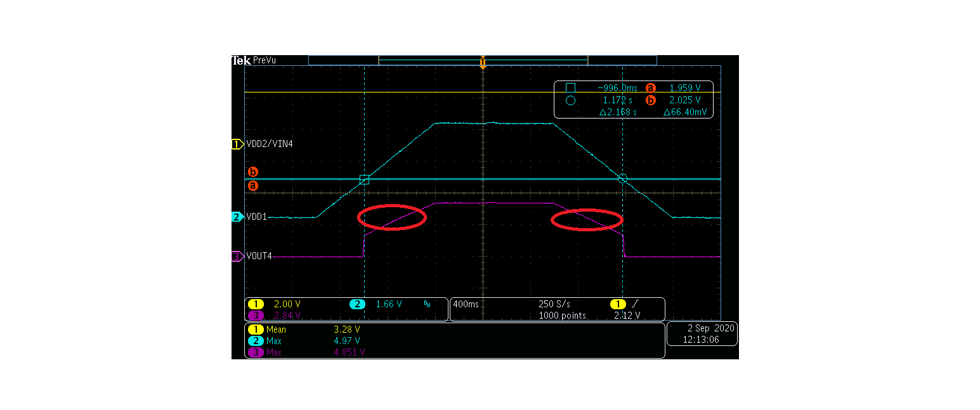Click the purple Max measurement label
The width and height of the screenshot is (980, 410).
pyautogui.click(x=274, y=352)
